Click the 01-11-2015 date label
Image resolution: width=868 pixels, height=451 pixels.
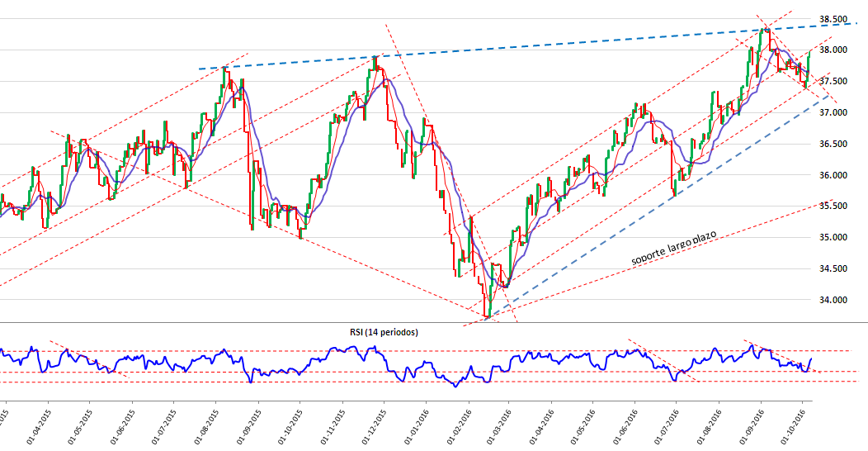[x=333, y=428]
